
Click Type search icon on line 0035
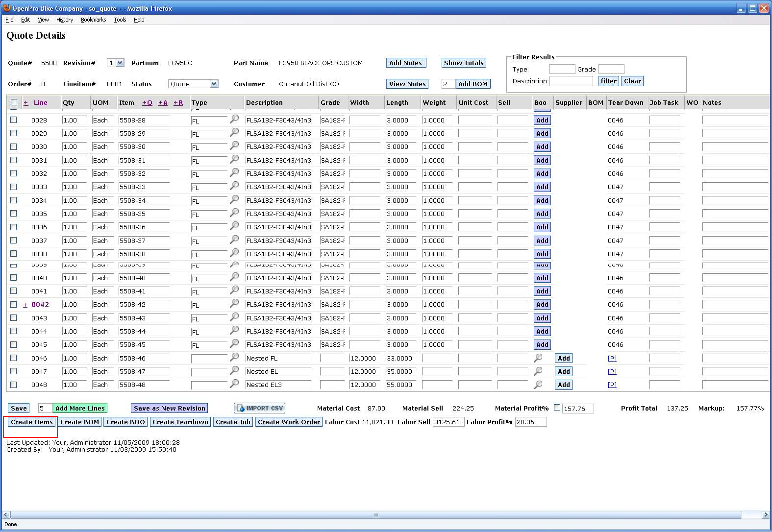[x=234, y=213]
